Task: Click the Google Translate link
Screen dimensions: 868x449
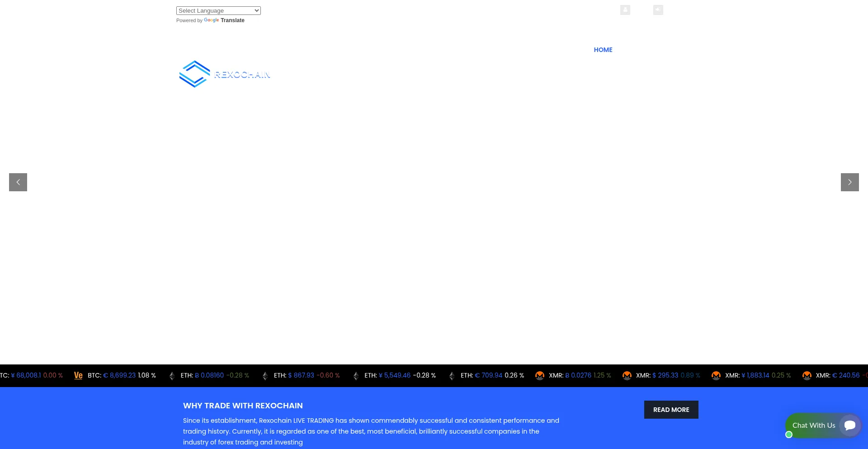Action: tap(224, 20)
